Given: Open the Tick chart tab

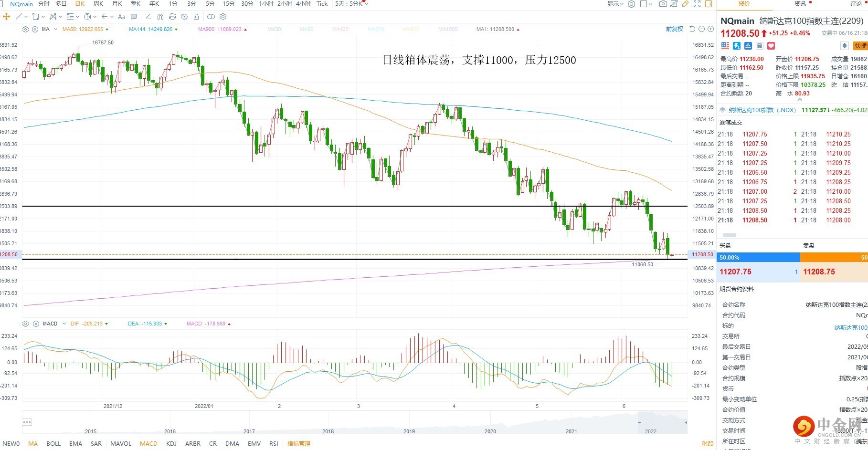Looking at the screenshot, I should [x=322, y=4].
